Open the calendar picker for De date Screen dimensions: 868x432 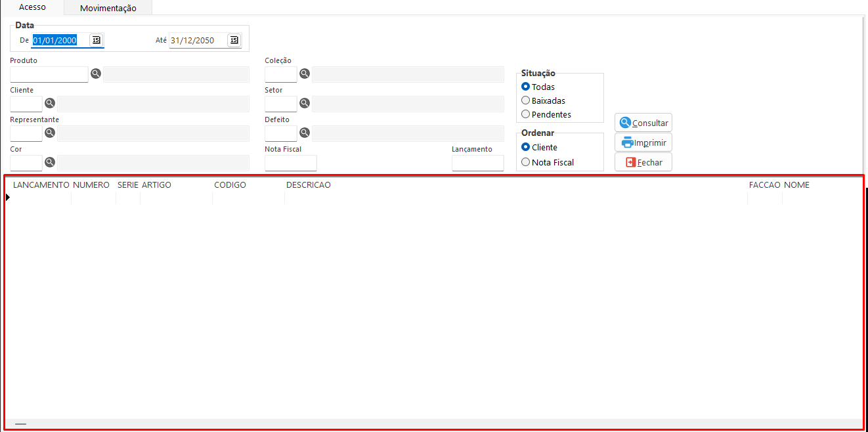pyautogui.click(x=97, y=40)
